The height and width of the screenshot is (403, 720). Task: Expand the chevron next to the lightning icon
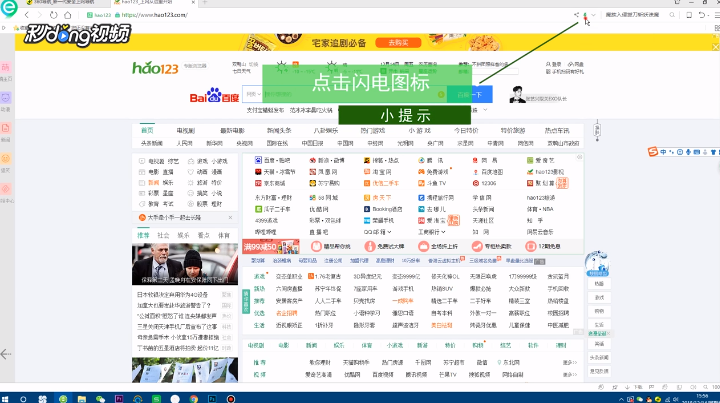[x=593, y=15]
